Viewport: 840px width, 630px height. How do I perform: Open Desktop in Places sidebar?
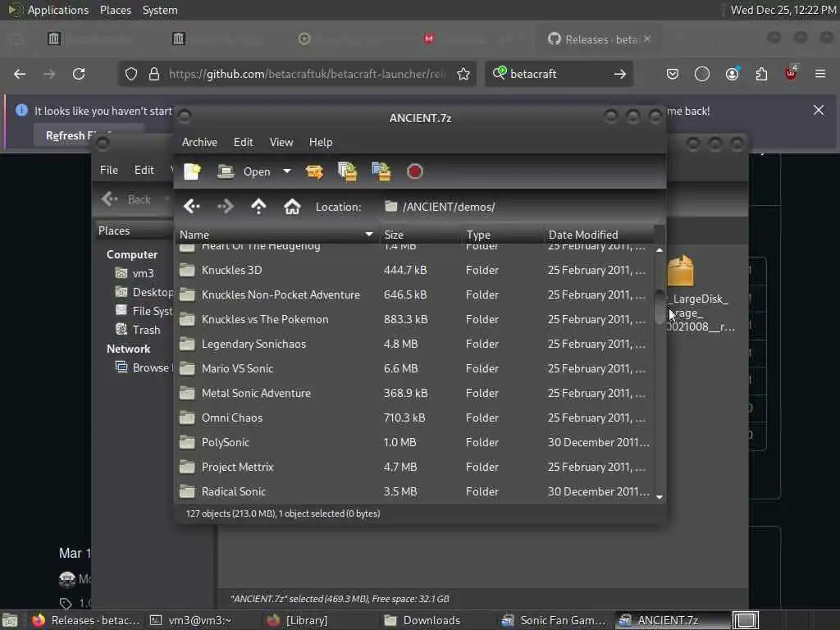point(144,292)
